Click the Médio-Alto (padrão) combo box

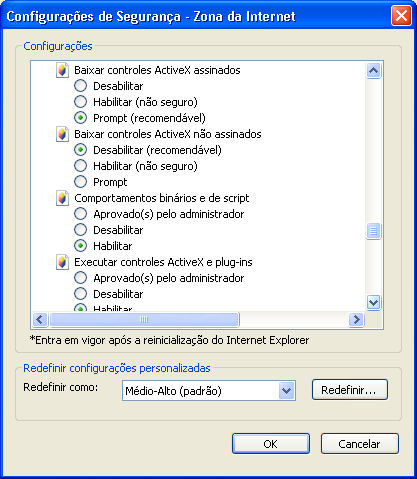(209, 391)
